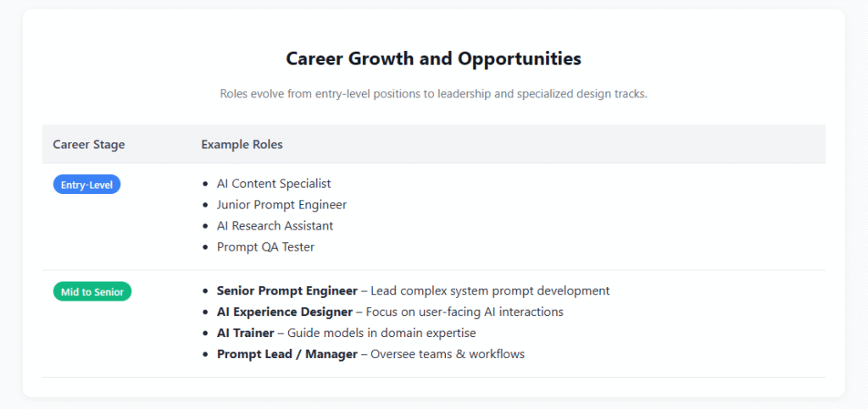Click the subtitle about roles evolving

[433, 93]
